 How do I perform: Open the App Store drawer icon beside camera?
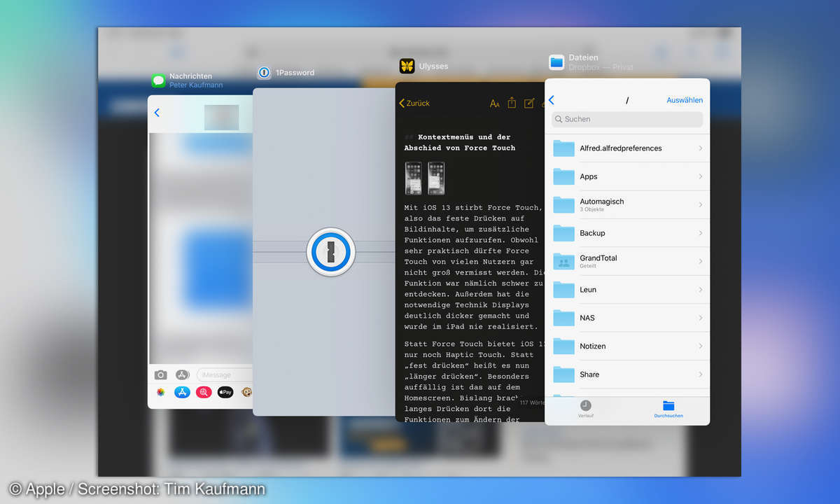[183, 375]
